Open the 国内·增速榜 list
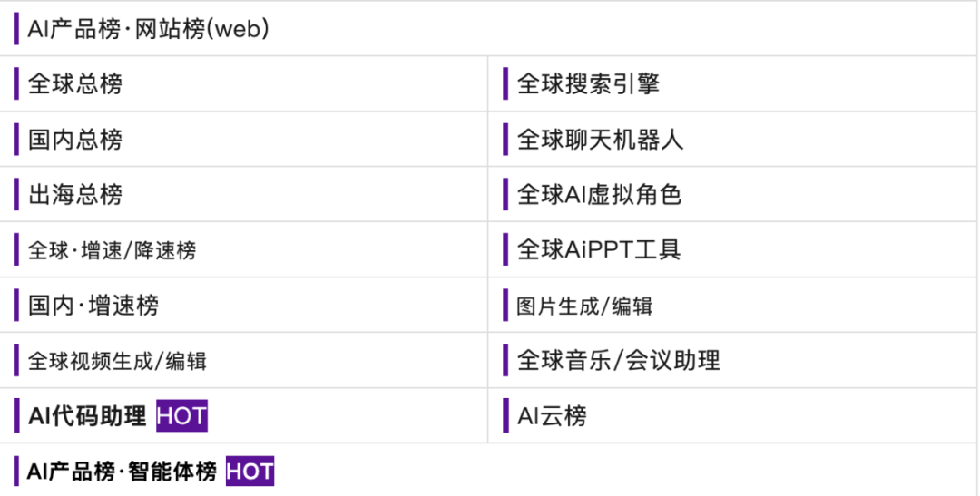Viewport: 980px width, 496px height. pos(93,305)
